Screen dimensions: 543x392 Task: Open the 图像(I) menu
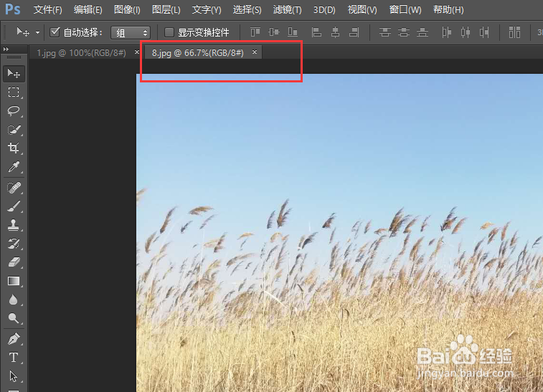(x=127, y=9)
